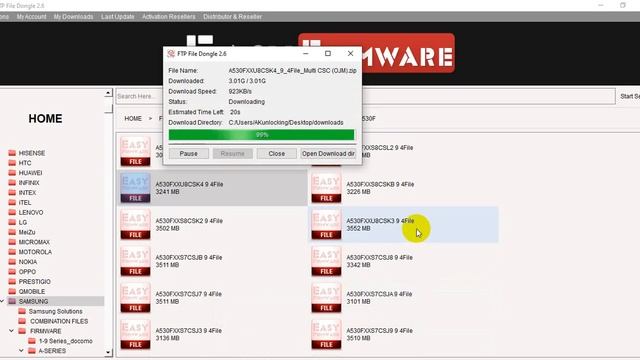This screenshot has width=640, height=360.
Task: Select A530FXXU8CSK3 9 4File file icon
Action: [326, 224]
